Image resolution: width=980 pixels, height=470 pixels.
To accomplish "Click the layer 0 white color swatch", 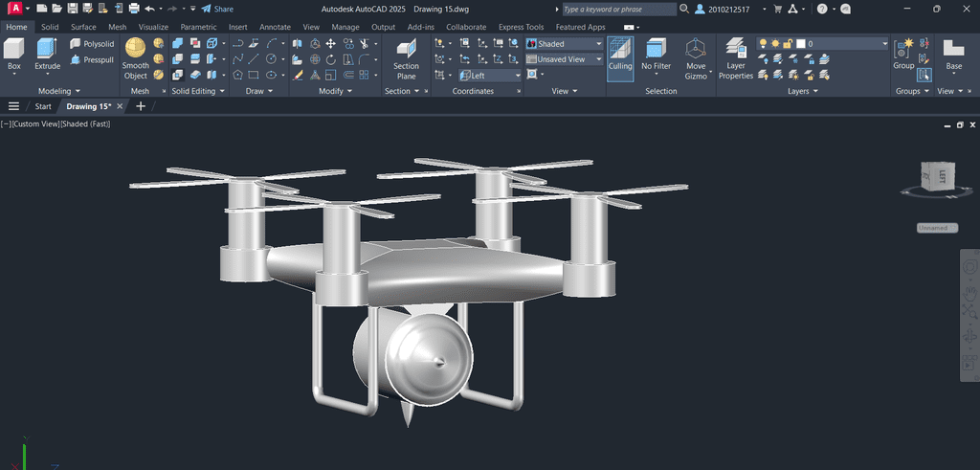I will click(x=800, y=44).
